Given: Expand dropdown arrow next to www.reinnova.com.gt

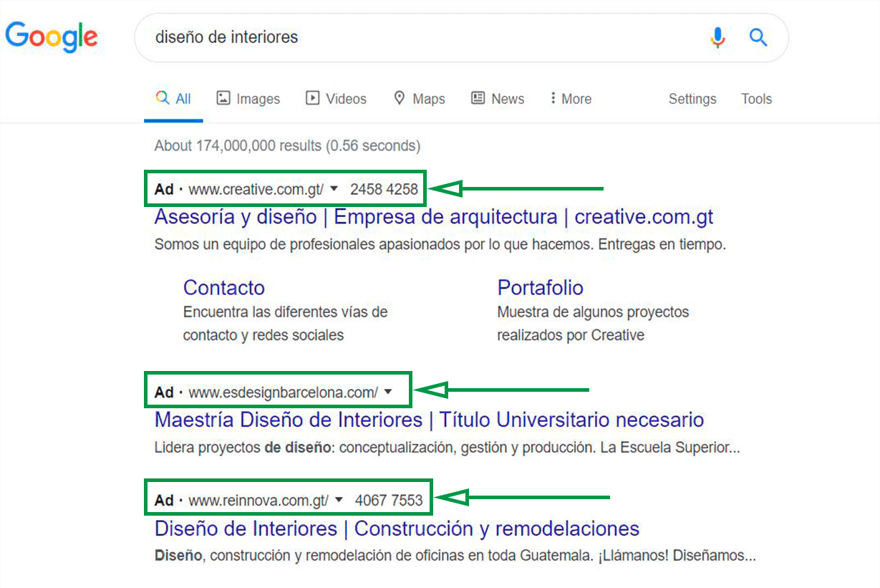Looking at the screenshot, I should (x=339, y=500).
